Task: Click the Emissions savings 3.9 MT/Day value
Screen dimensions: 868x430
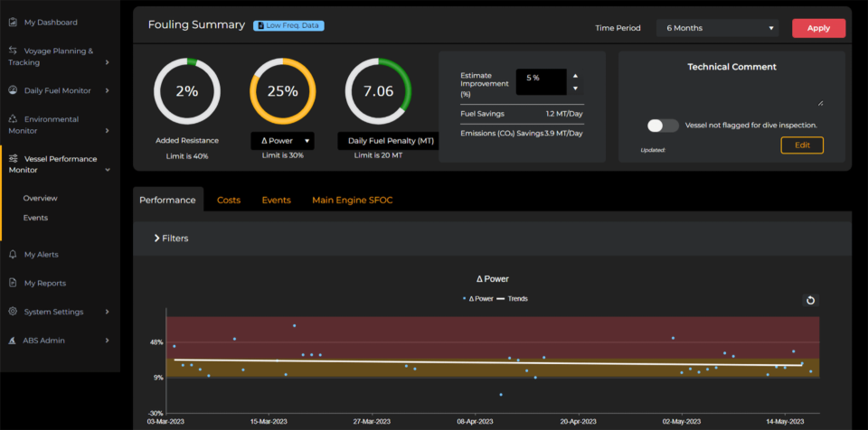Action: coord(564,133)
